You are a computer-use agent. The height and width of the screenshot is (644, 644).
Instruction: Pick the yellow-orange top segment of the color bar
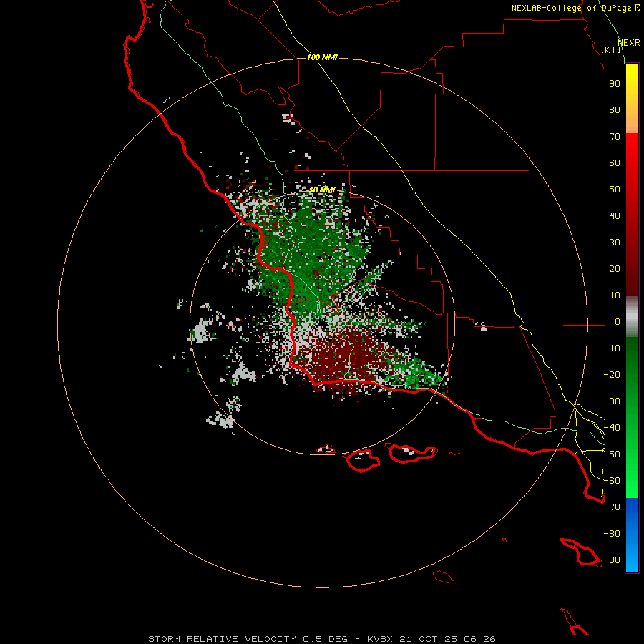(632, 99)
